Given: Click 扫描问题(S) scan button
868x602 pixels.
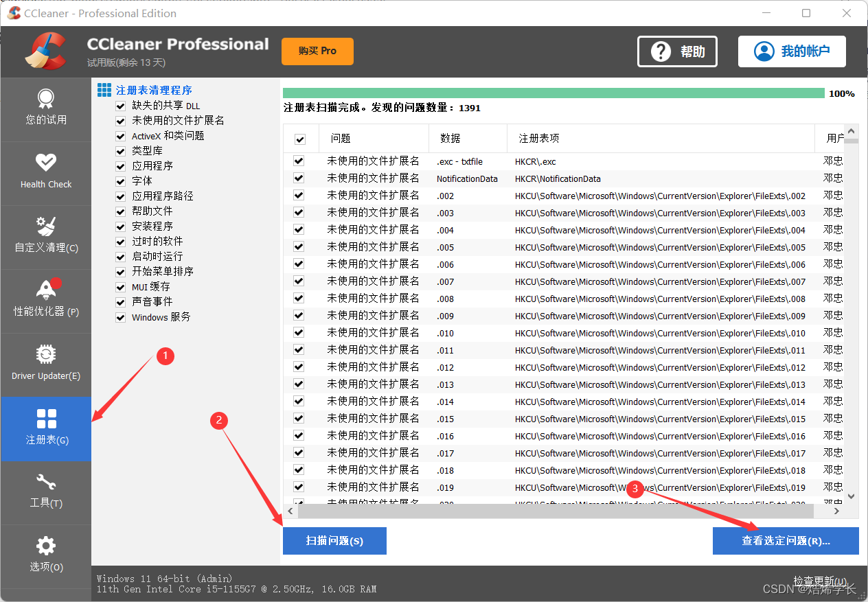Looking at the screenshot, I should [x=334, y=541].
